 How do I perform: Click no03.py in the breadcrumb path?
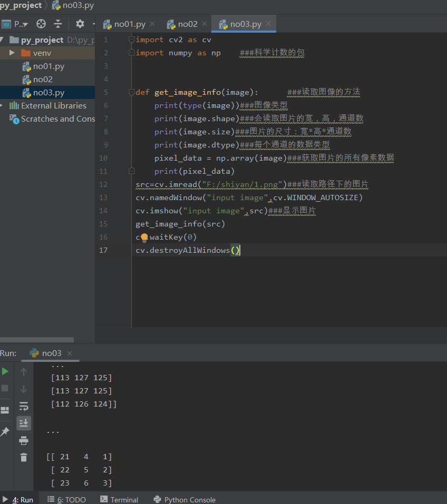[73, 5]
